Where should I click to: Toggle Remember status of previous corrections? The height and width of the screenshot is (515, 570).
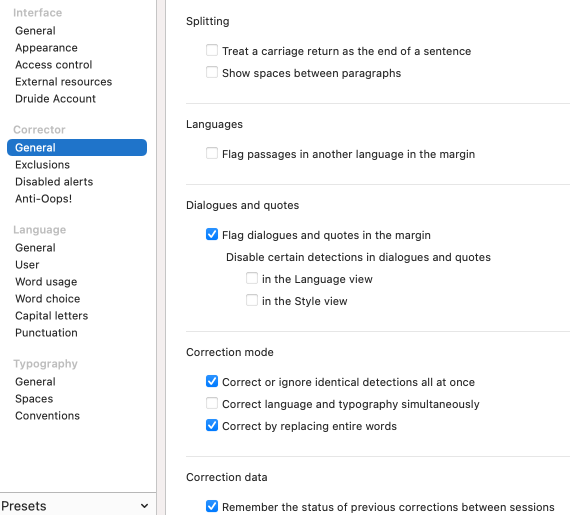tap(212, 506)
